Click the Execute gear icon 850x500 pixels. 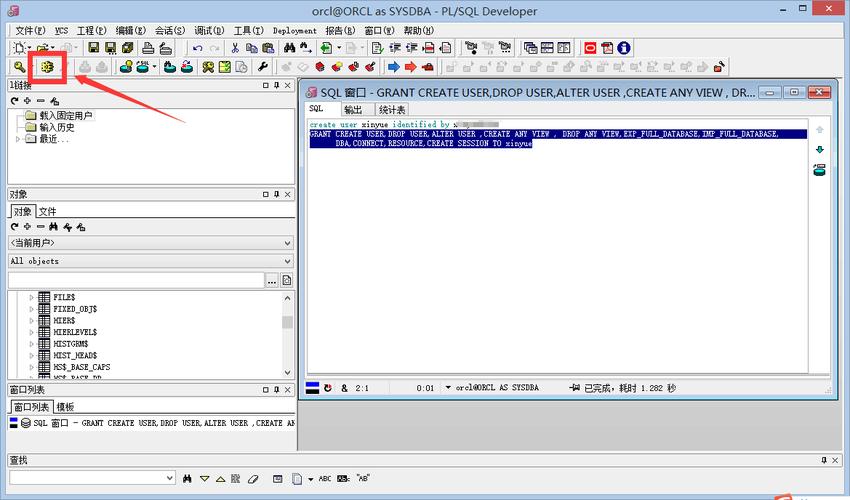47,67
